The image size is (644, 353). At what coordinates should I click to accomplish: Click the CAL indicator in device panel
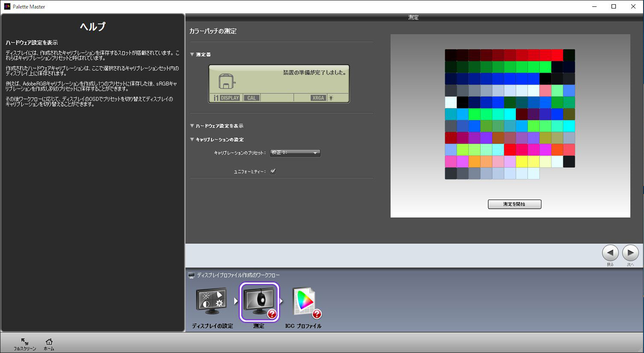coord(252,98)
